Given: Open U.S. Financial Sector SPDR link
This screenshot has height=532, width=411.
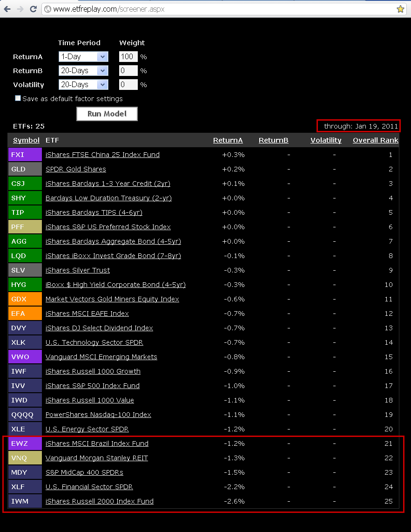Looking at the screenshot, I should click(89, 487).
